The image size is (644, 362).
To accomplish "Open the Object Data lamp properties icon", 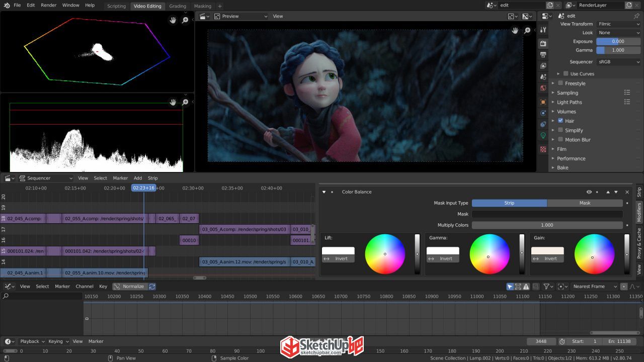I will [543, 135].
